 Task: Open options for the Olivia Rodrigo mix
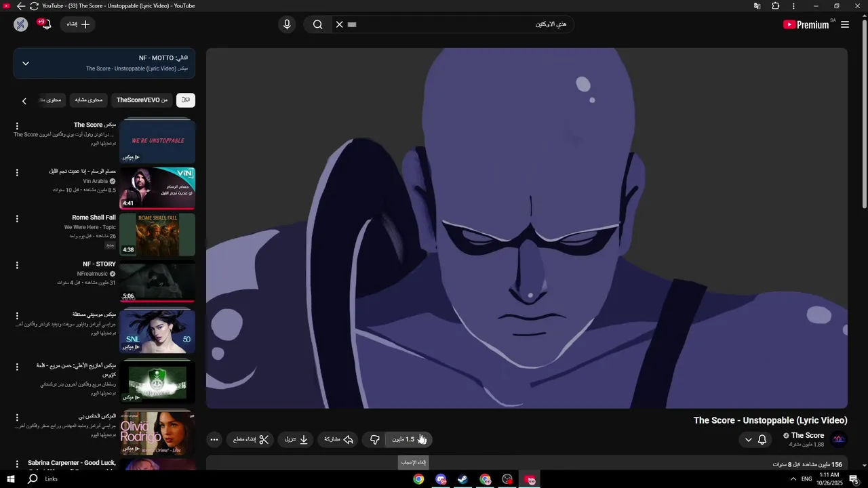pos(17,418)
